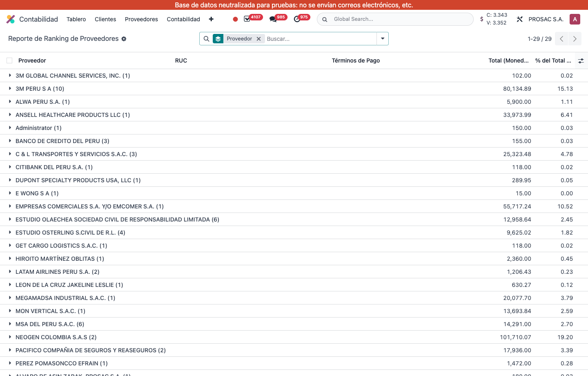Select ESTUDIO OLAECHEA SOCIEDAD CIVIL row
The width and height of the screenshot is (588, 376).
[294, 219]
